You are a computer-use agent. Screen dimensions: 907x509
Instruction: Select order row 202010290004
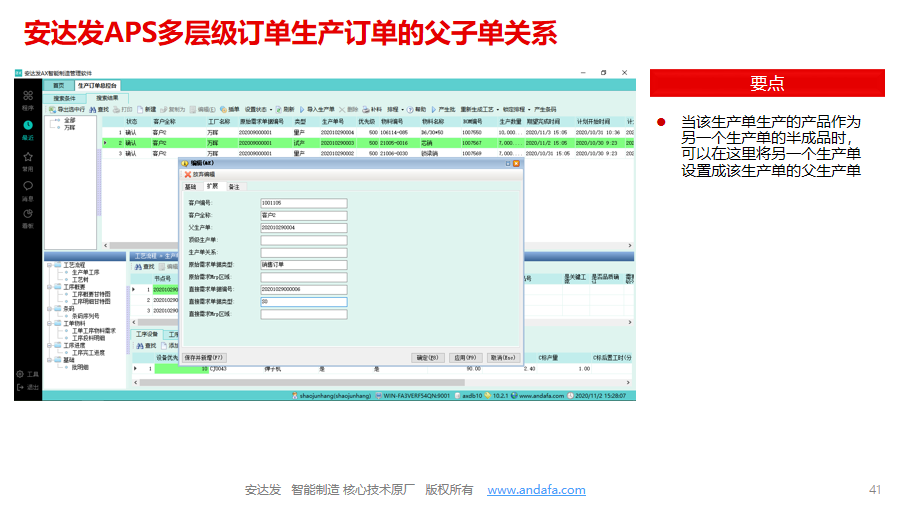(x=368, y=132)
